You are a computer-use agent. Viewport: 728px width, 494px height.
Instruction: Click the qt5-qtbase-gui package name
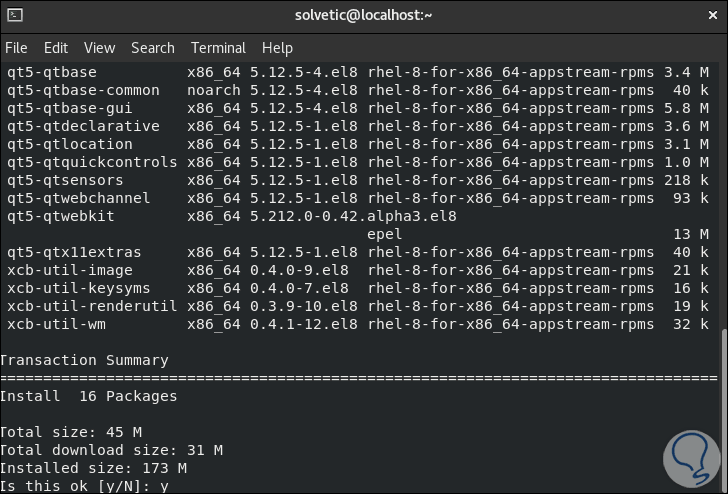(x=70, y=108)
